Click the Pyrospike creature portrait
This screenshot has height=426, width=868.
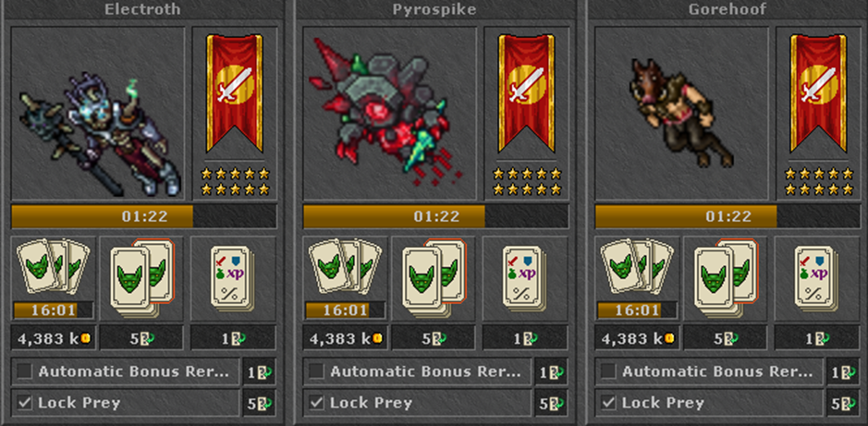pyautogui.click(x=390, y=114)
